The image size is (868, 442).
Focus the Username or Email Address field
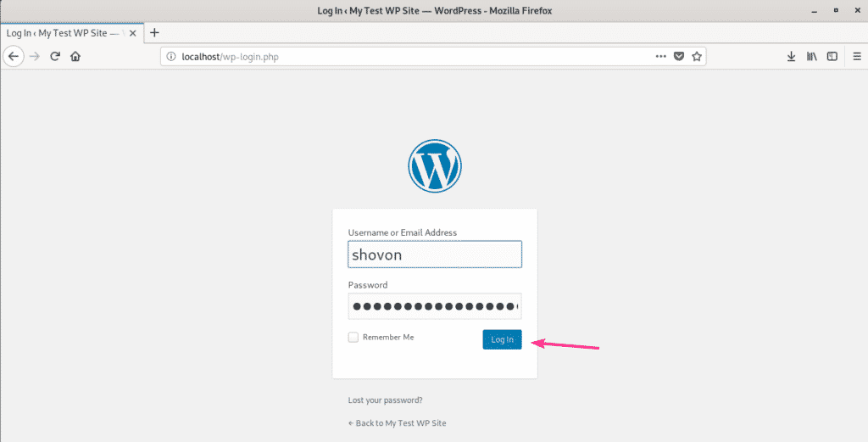(x=435, y=255)
